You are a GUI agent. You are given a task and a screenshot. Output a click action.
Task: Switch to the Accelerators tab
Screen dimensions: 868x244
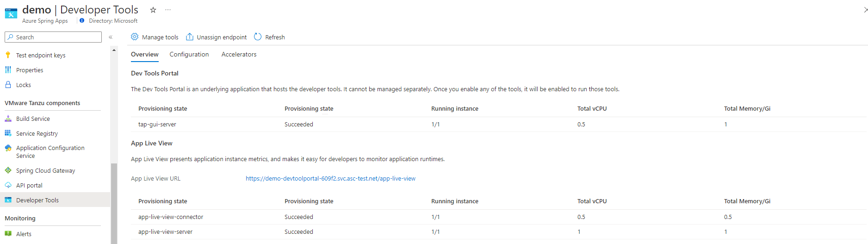239,54
